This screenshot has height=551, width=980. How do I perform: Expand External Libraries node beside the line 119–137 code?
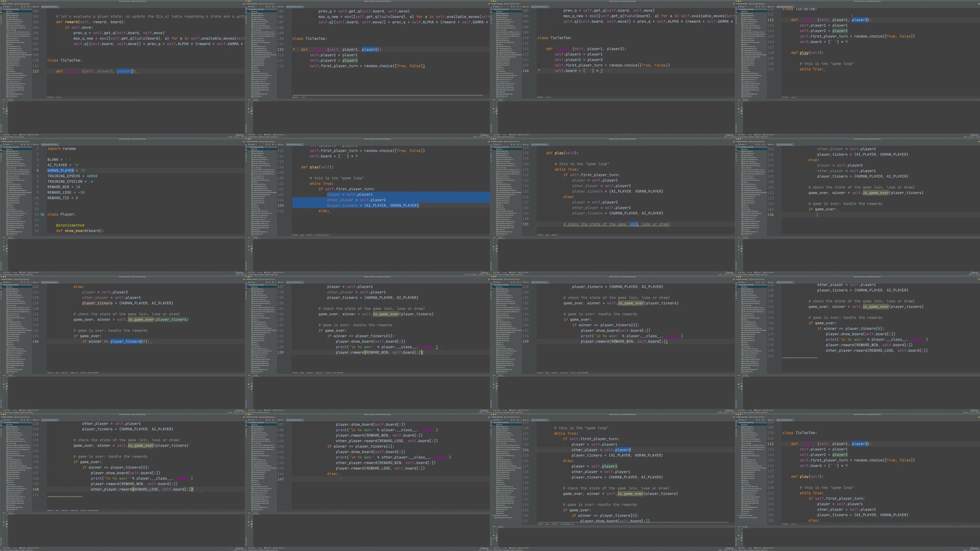click(493, 515)
